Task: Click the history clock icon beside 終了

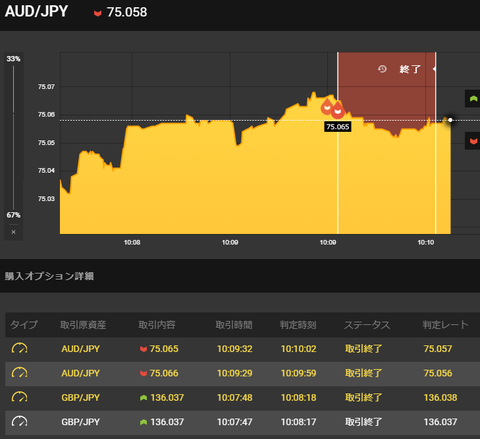Action: point(382,69)
